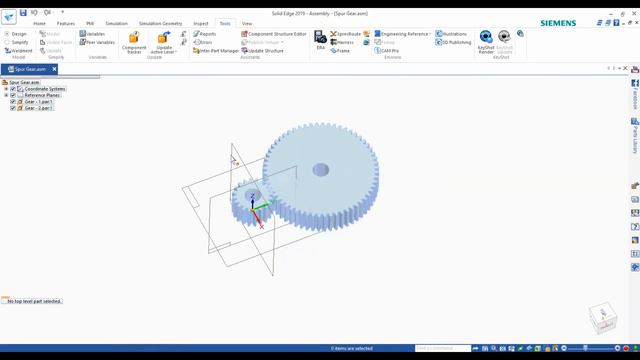Open the help question-mark icon

point(616,23)
